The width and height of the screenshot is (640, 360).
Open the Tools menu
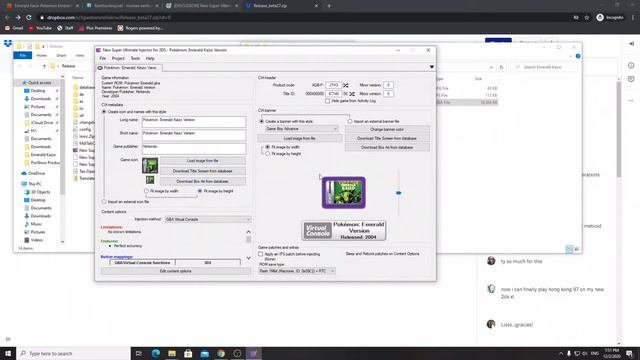(x=135, y=58)
